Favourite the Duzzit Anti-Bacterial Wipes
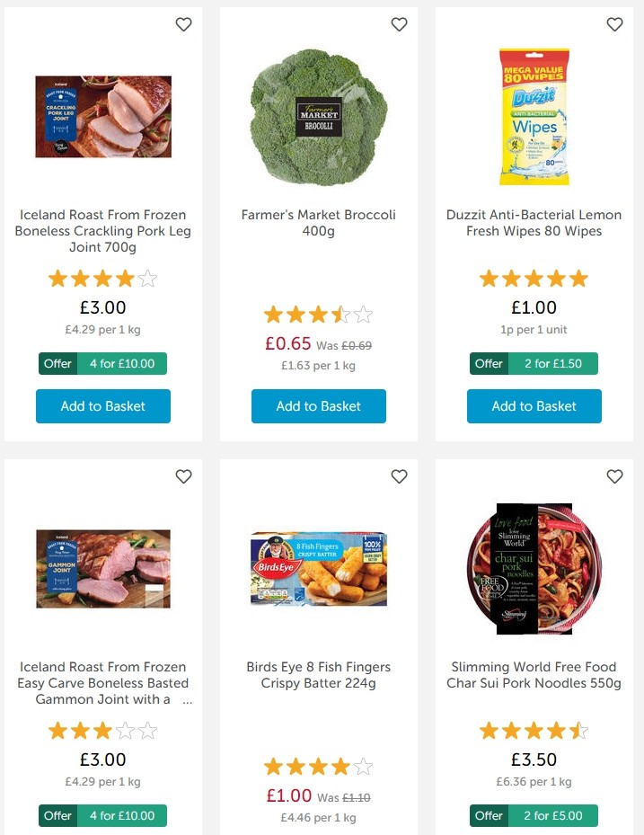Viewport: 644px width, 835px height. (614, 24)
